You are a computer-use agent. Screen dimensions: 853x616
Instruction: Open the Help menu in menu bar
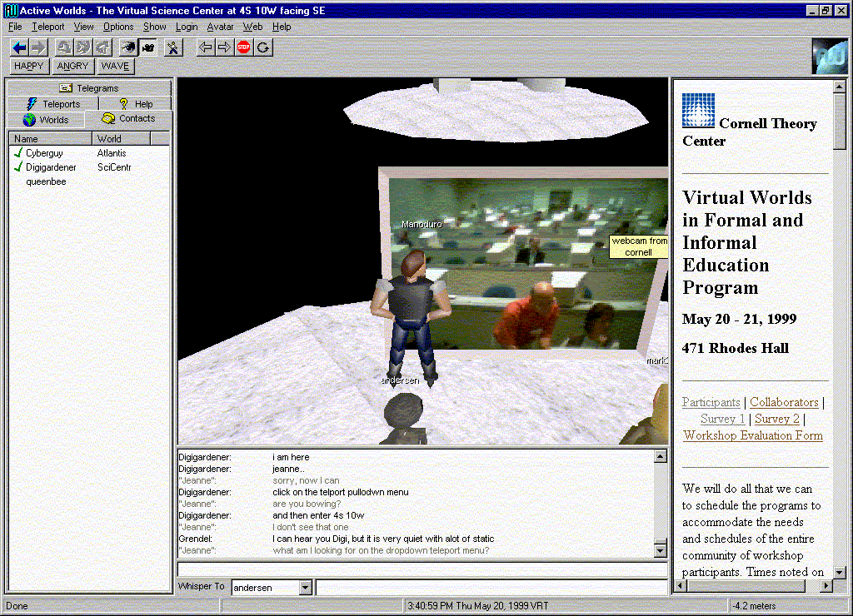pos(282,27)
